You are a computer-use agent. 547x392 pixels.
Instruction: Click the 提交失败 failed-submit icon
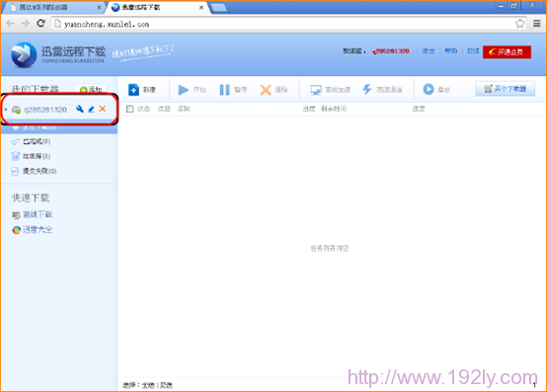coord(15,171)
